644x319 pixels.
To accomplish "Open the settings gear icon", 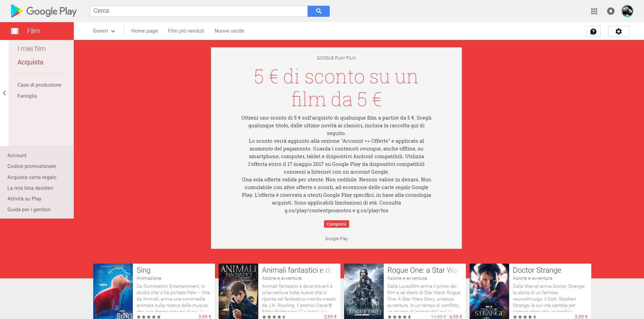I will (x=619, y=31).
